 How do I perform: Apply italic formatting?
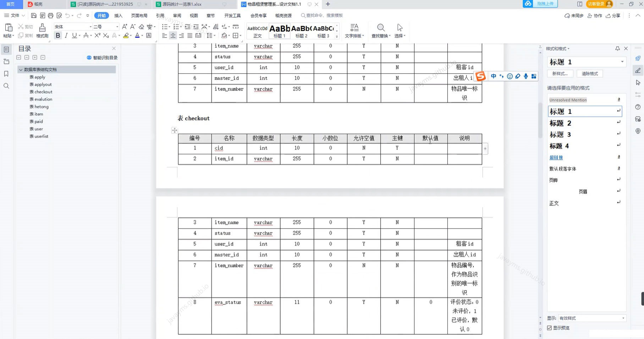66,35
